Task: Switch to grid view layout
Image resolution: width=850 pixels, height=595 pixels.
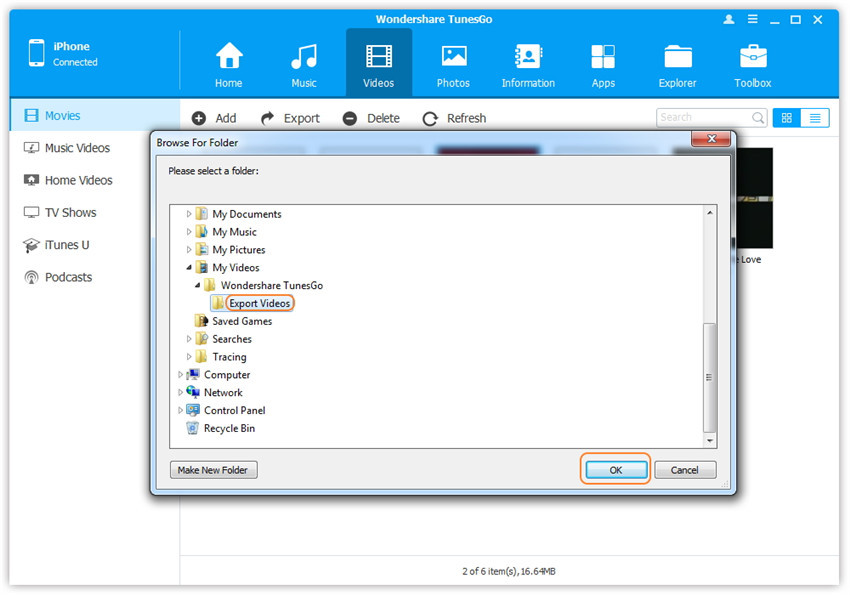Action: click(786, 118)
